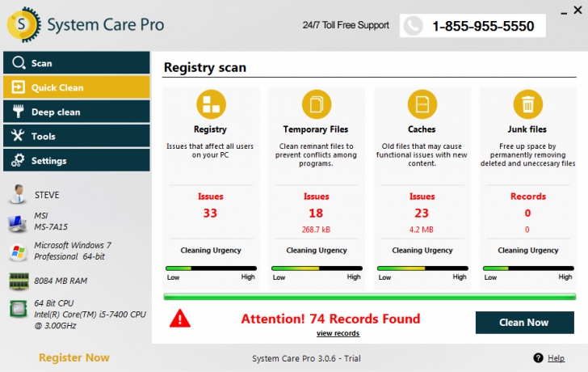The image size is (588, 372).
Task: Click the Junk files cleaning urgency bar
Action: click(x=528, y=268)
